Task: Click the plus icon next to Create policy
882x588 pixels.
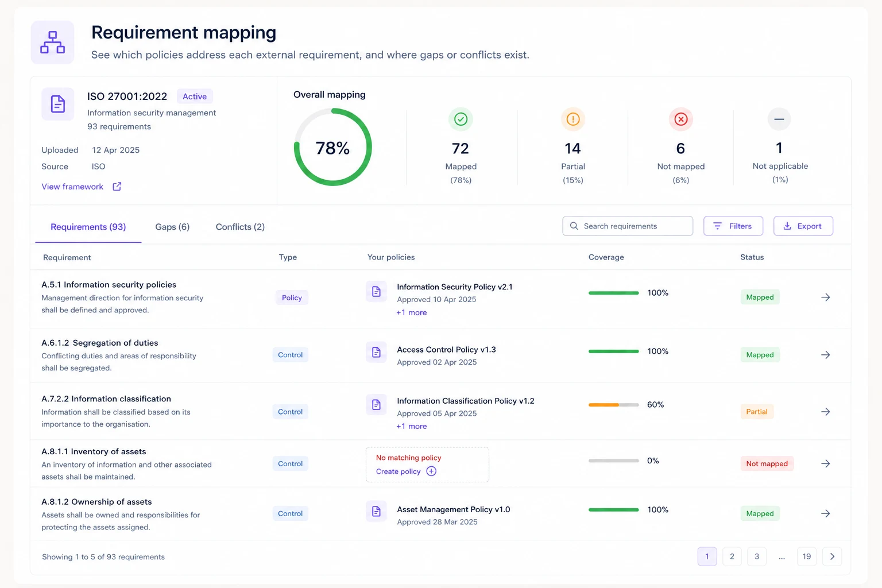Action: (431, 471)
